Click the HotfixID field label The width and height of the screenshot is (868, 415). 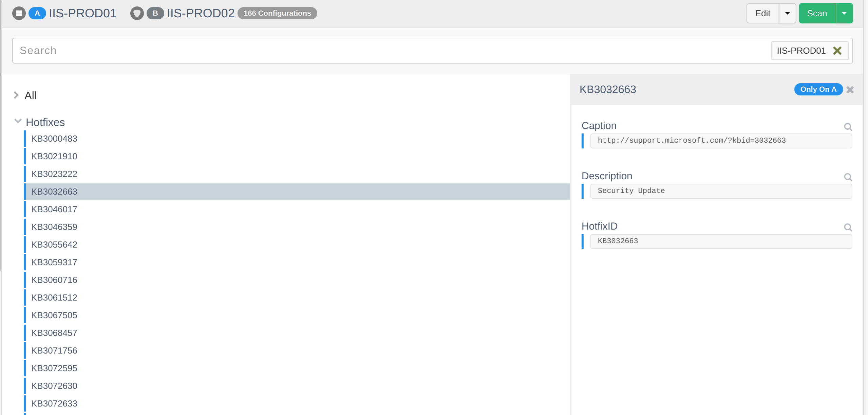[x=599, y=226]
